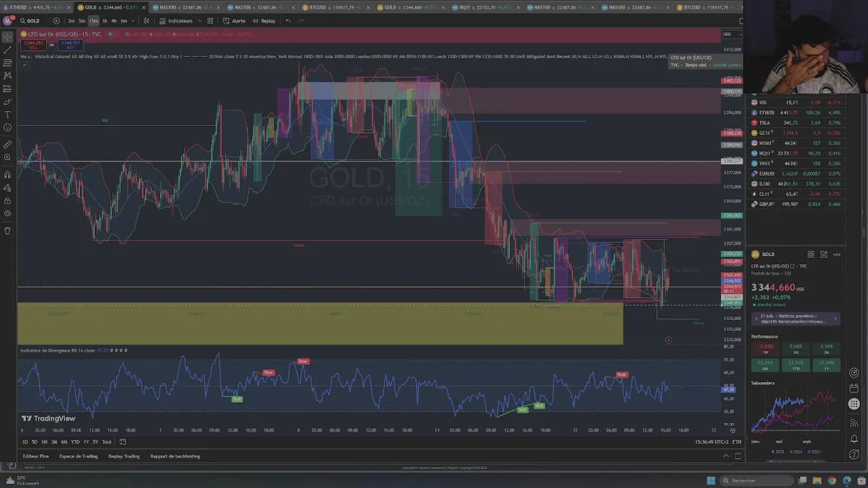
Task: Select the 5D date range
Action: tap(35, 442)
